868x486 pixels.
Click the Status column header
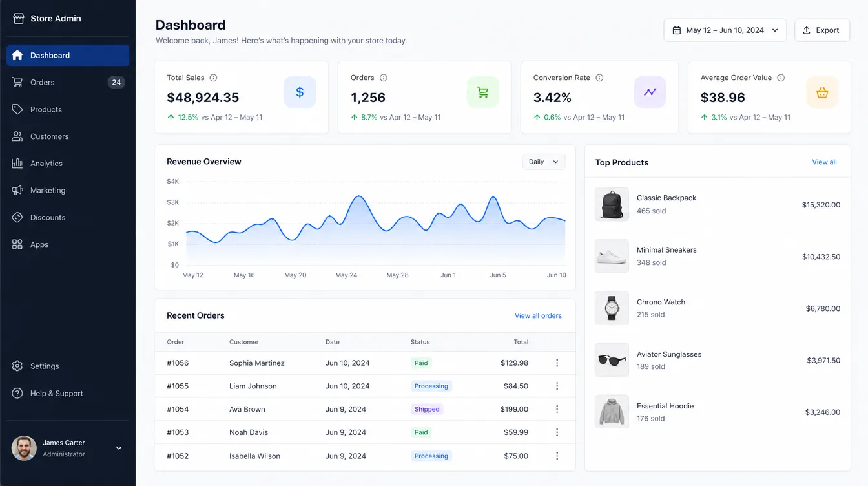click(420, 342)
